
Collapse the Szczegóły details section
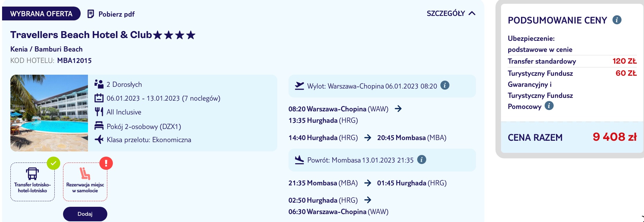tap(451, 13)
